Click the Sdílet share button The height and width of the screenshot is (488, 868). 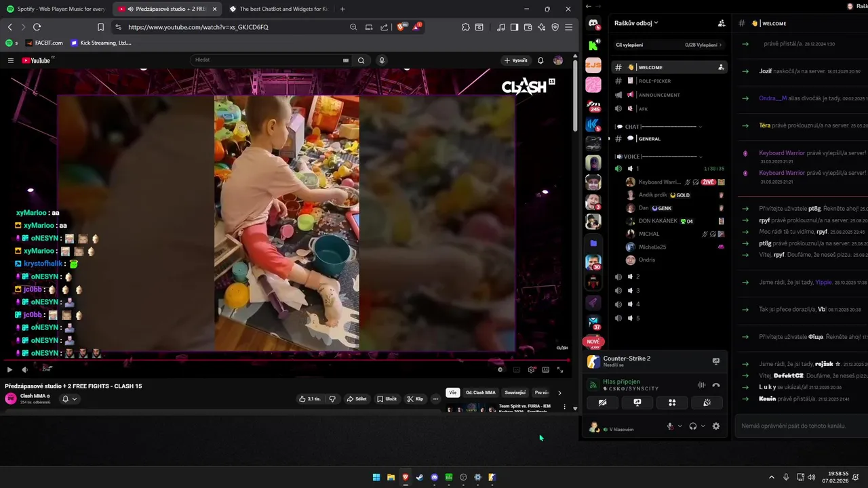(357, 399)
